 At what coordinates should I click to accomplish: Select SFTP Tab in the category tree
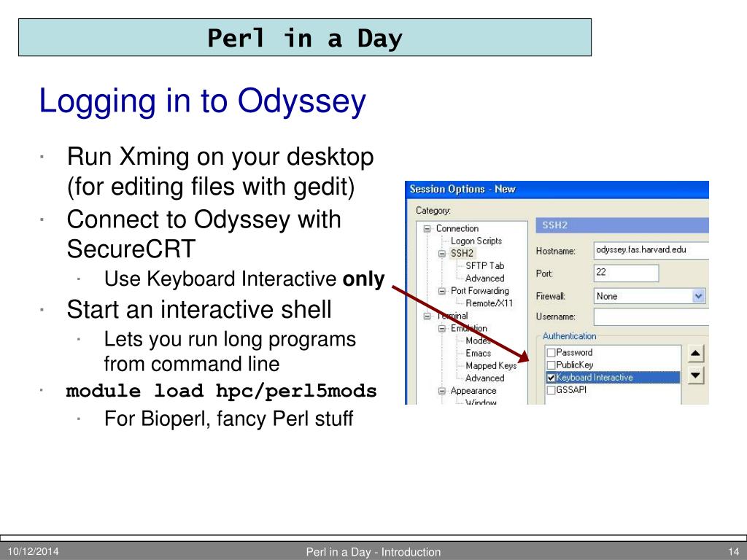tap(484, 265)
